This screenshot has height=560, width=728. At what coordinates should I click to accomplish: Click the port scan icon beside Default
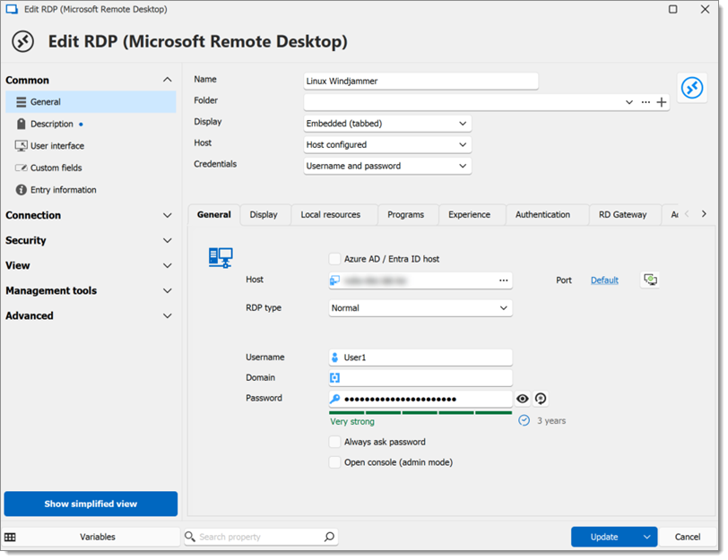(651, 280)
